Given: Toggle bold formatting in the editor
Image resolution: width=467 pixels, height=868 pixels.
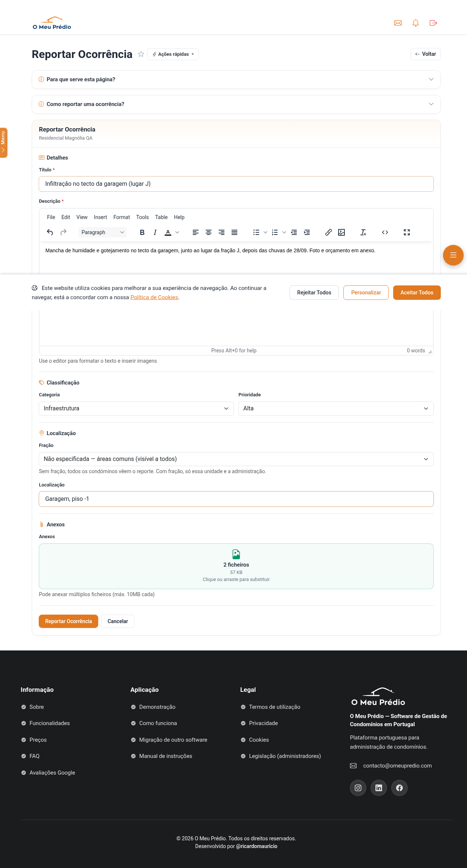Looking at the screenshot, I should 142,232.
